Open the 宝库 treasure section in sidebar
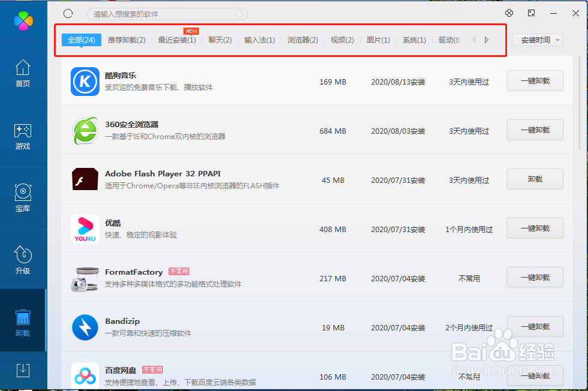 pyautogui.click(x=23, y=198)
